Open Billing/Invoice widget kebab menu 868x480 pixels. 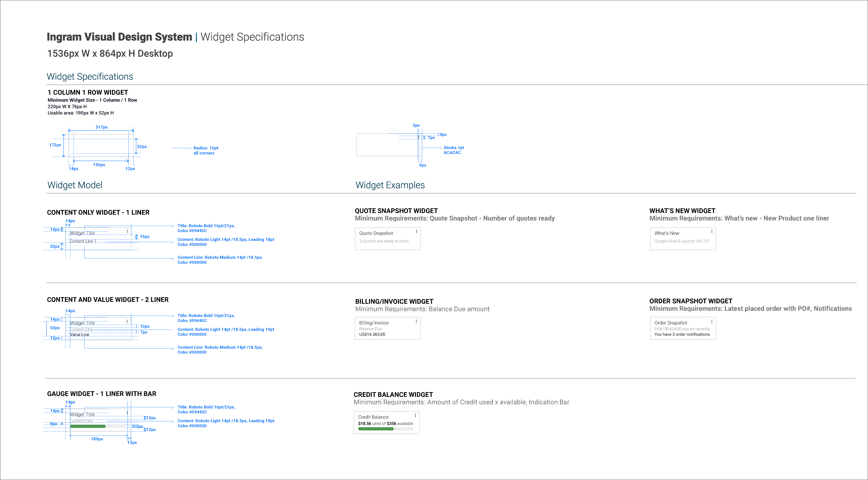416,321
